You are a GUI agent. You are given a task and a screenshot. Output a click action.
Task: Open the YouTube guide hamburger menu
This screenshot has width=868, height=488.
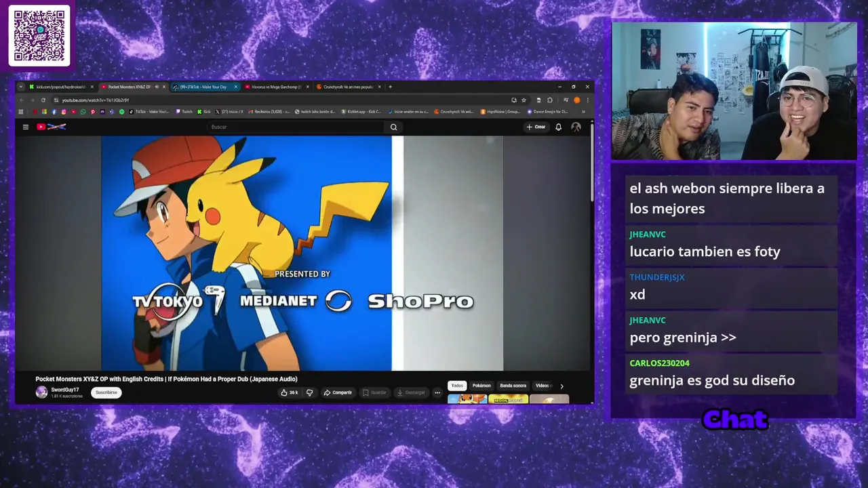tap(26, 127)
